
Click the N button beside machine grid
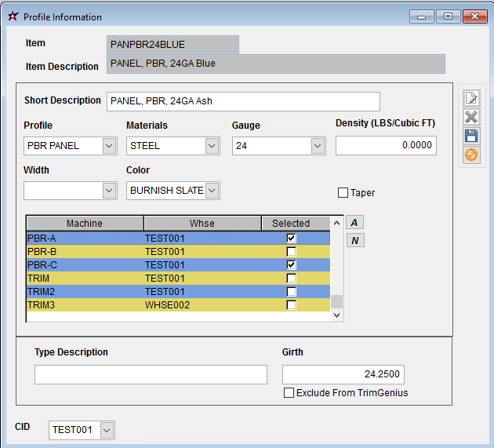pyautogui.click(x=355, y=240)
